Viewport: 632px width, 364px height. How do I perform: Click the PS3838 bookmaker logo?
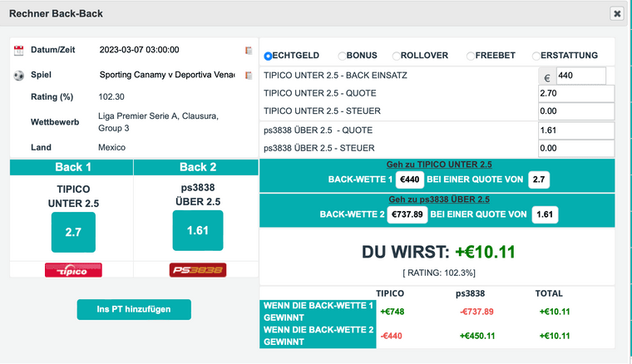pyautogui.click(x=198, y=270)
